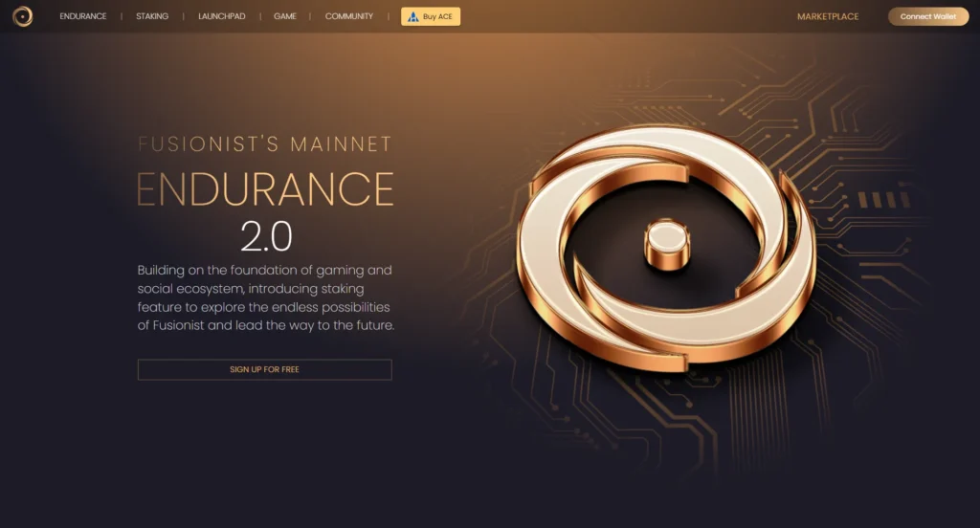The height and width of the screenshot is (528, 980).
Task: Select the GAME nav item
Action: [285, 16]
